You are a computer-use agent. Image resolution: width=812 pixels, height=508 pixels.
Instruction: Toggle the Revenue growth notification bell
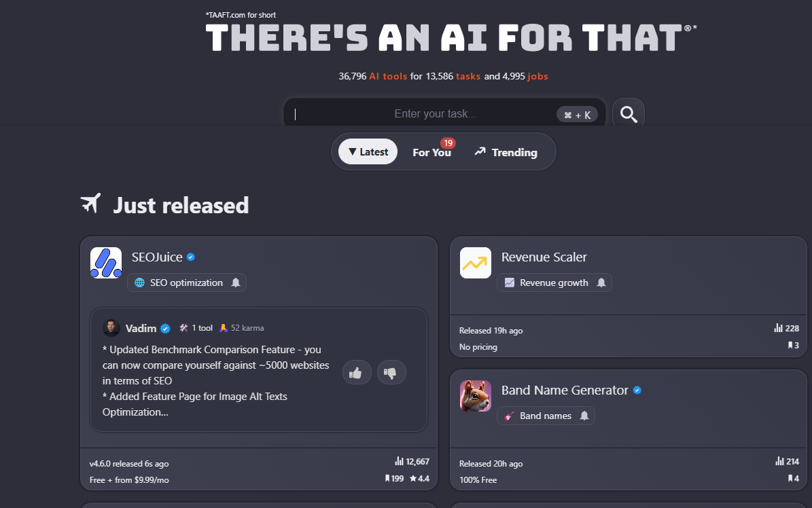coord(601,283)
